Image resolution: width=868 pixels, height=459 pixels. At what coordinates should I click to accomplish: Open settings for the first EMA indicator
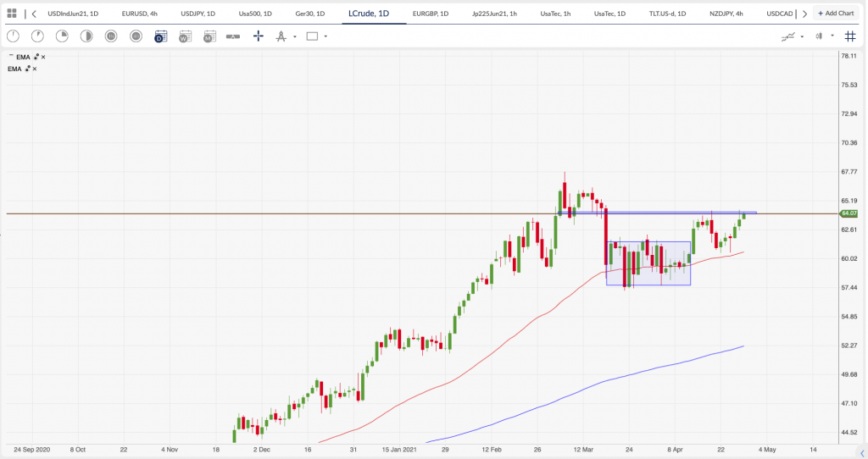tap(36, 57)
